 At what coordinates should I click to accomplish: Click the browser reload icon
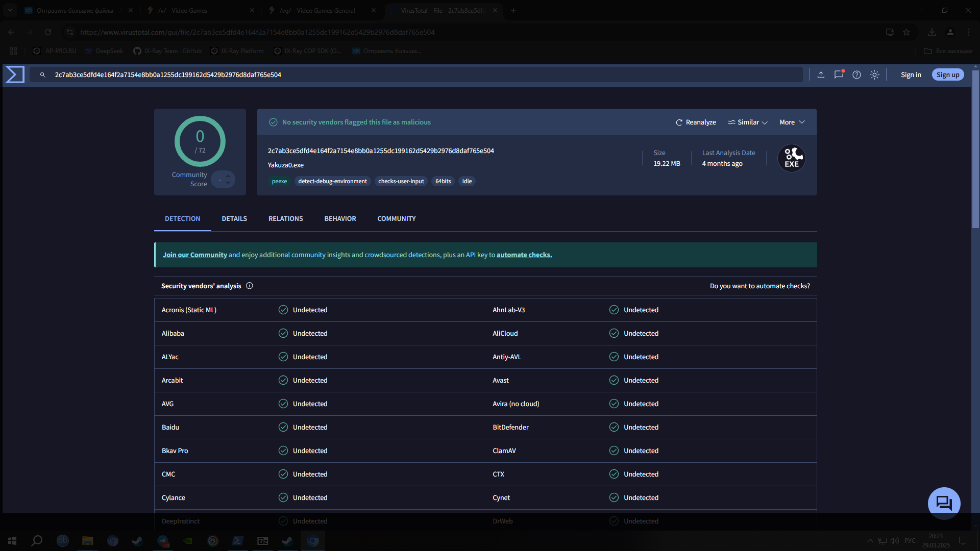tap(48, 32)
